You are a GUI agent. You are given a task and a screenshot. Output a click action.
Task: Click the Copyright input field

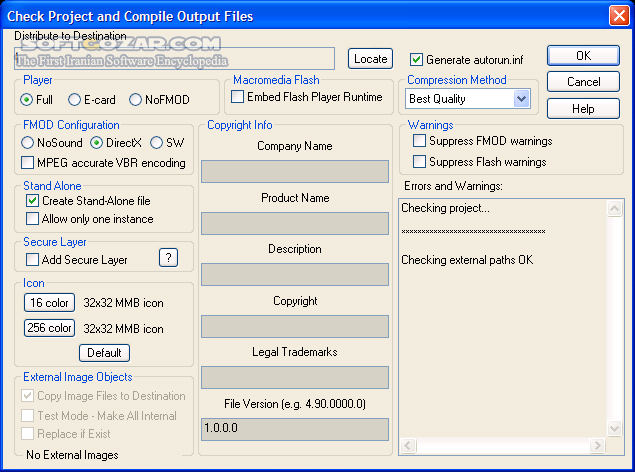295,327
